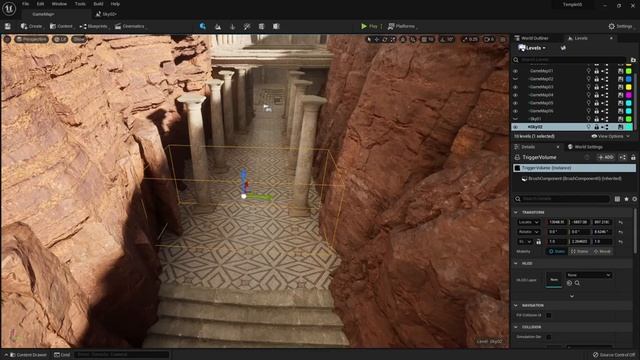Click the Search Details input field
The width and height of the screenshot is (640, 360).
pyautogui.click(x=562, y=199)
